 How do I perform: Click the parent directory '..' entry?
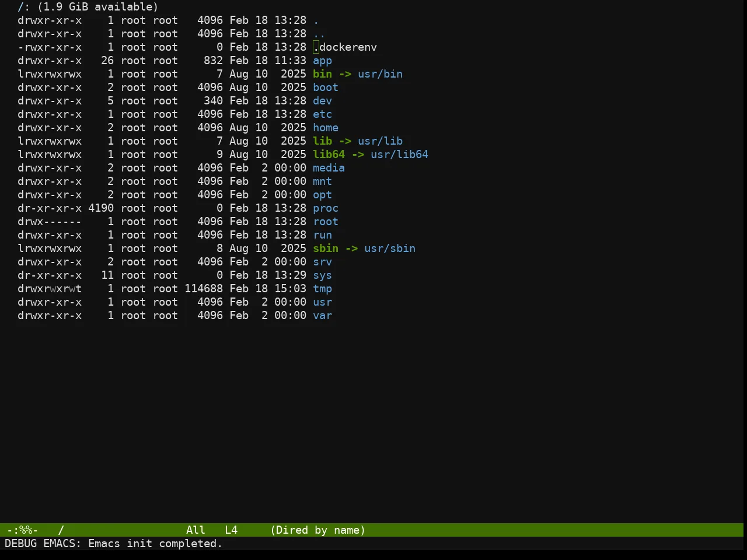click(x=319, y=34)
